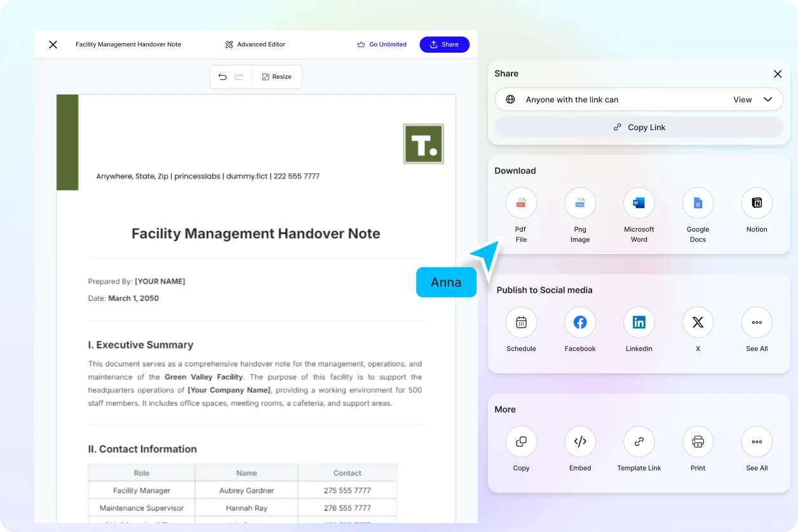Screen dimensions: 798x532
Task: Click the blue Share button
Action: (445, 44)
